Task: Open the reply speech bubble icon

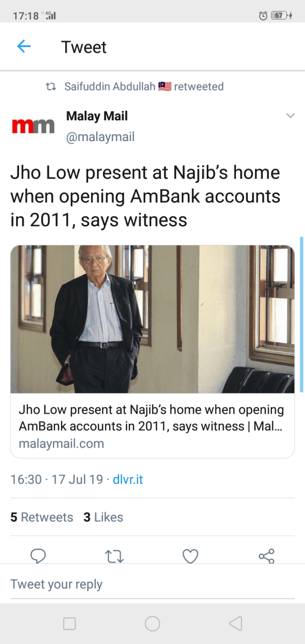Action: [38, 556]
